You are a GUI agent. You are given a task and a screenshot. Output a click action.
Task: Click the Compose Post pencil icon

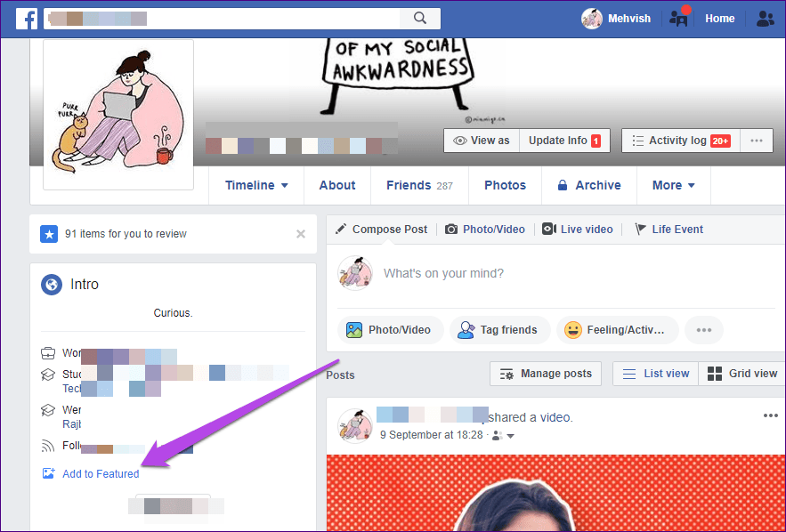(341, 229)
